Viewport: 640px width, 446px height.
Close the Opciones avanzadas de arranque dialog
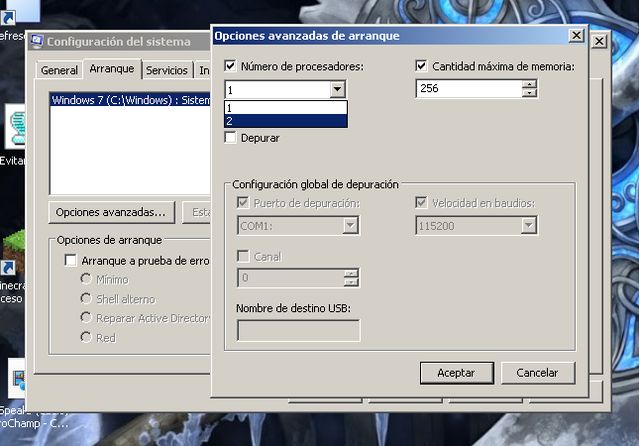(576, 35)
